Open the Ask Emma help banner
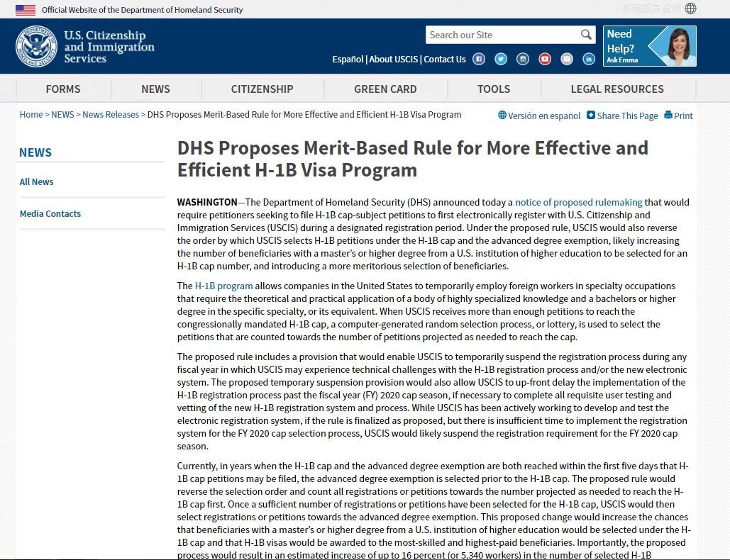The height and width of the screenshot is (560, 730). pyautogui.click(x=649, y=46)
